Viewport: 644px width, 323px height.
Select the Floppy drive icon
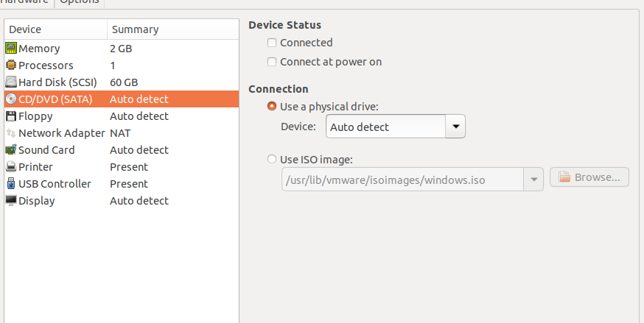tap(11, 116)
